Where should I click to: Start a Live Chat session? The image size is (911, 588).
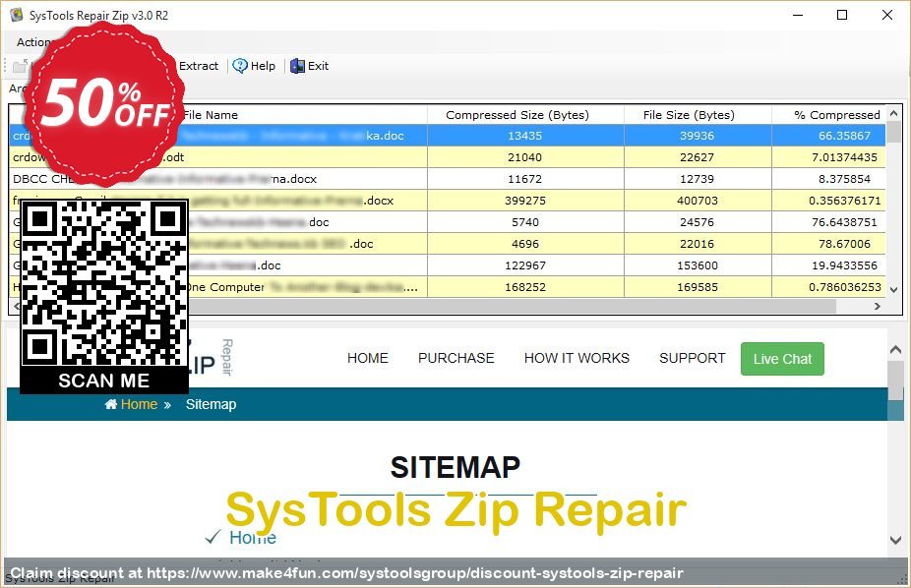782,359
